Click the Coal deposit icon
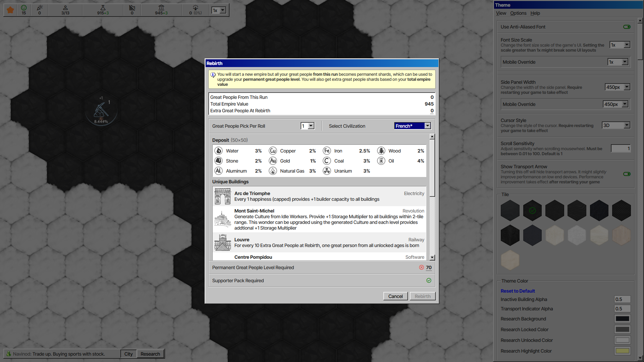This screenshot has width=644, height=362. [327, 161]
